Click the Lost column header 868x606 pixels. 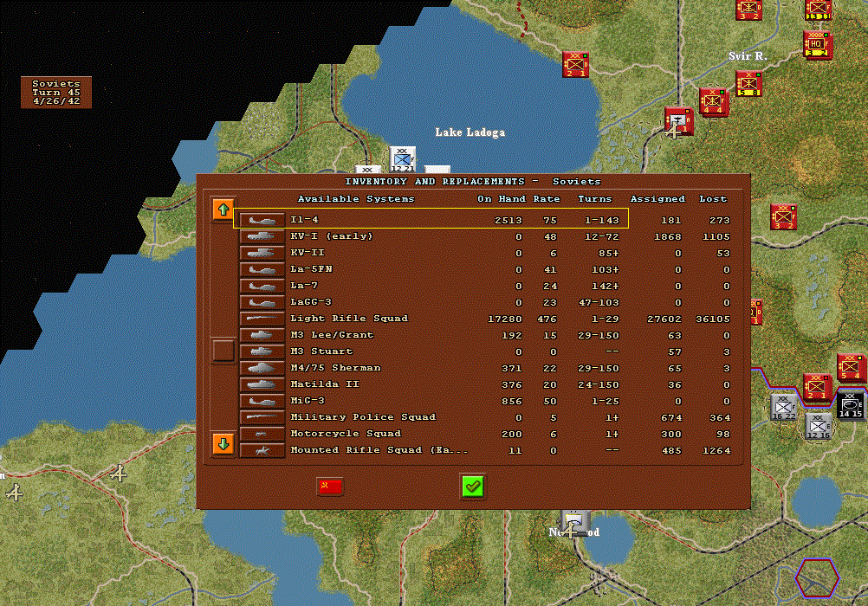[713, 198]
